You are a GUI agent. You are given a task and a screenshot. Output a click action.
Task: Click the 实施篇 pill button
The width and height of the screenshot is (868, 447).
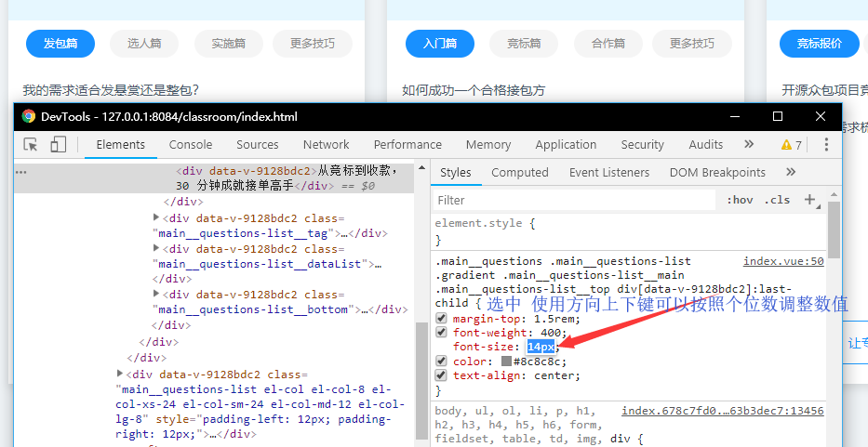pyautogui.click(x=229, y=44)
